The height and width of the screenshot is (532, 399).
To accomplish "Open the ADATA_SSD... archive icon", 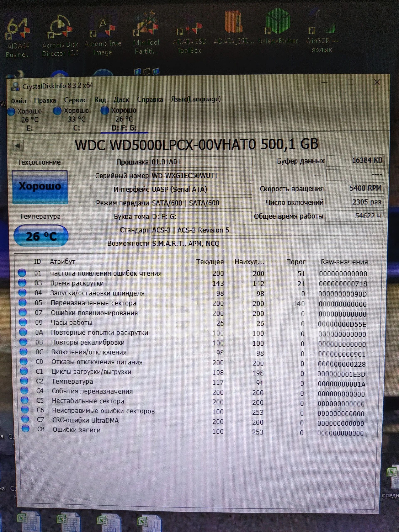I will [x=233, y=28].
